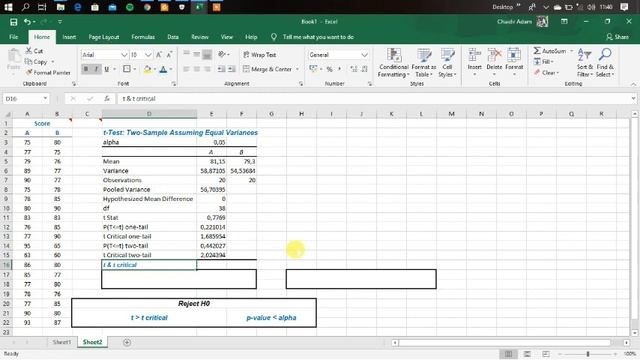Switch to the View tab
The height and width of the screenshot is (360, 640).
click(227, 37)
